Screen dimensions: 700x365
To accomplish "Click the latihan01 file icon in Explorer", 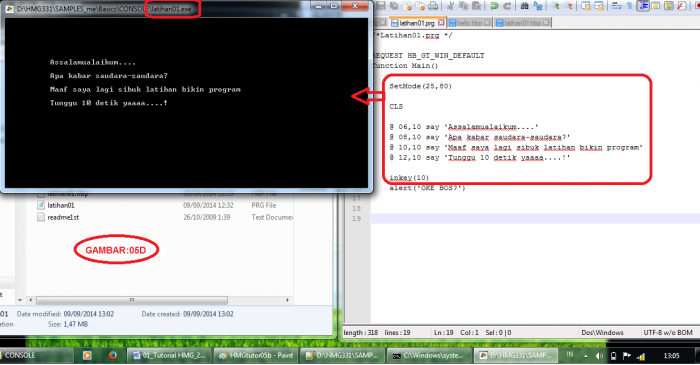I will tap(41, 205).
